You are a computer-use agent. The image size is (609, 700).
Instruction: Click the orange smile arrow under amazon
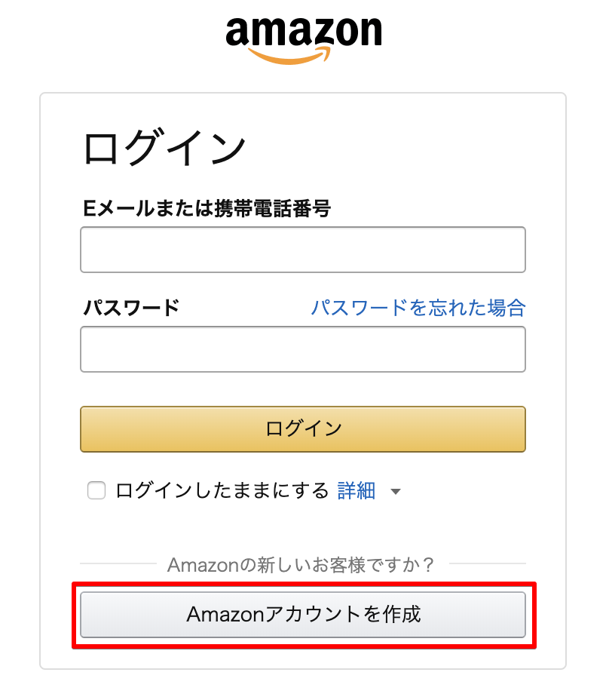coord(289,57)
